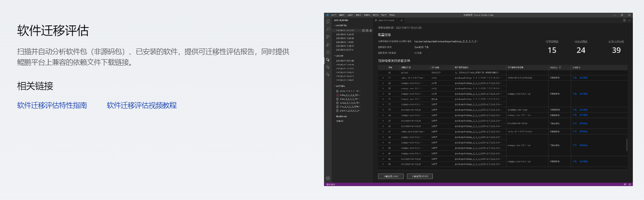Open the 帮助 menu in VS Code
The image size is (644, 200).
[392, 15]
